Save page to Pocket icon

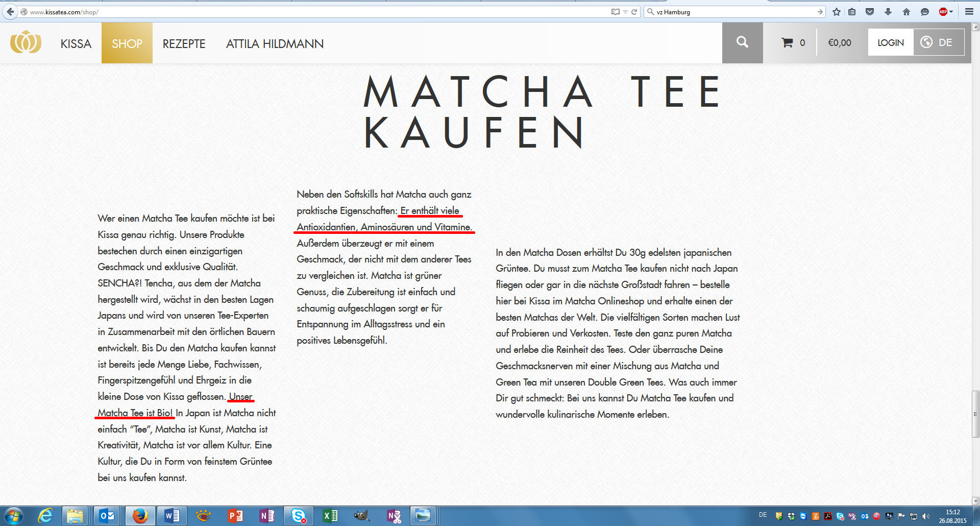coord(870,12)
